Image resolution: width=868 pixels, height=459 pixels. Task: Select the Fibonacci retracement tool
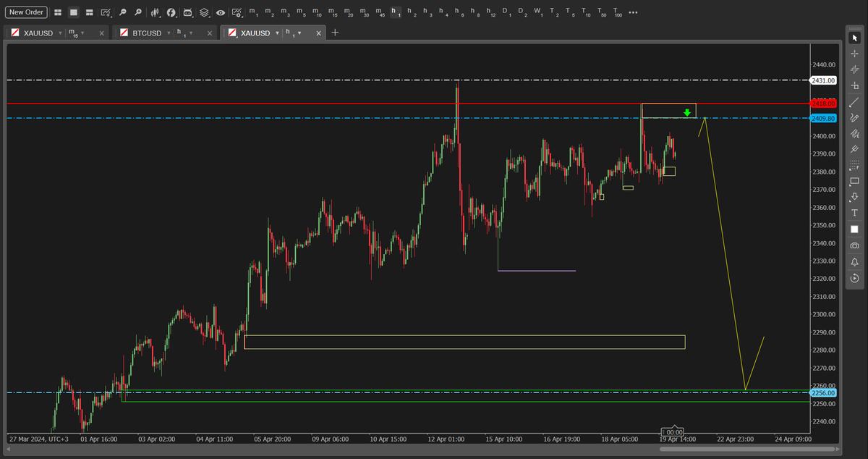point(854,165)
